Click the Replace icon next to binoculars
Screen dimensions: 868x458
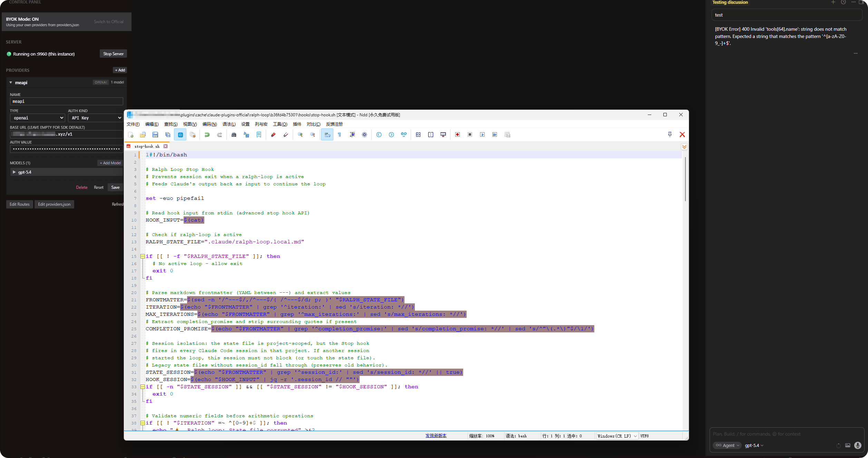(x=246, y=135)
